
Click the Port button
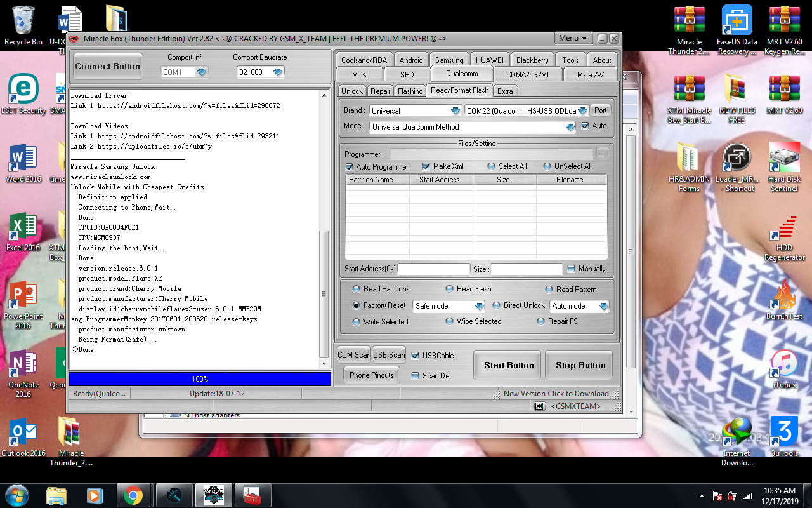[600, 110]
